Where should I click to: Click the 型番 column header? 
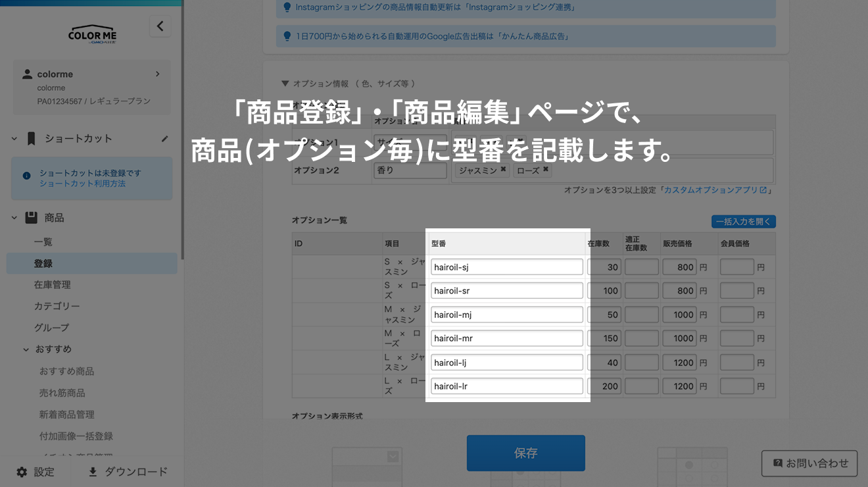(507, 244)
